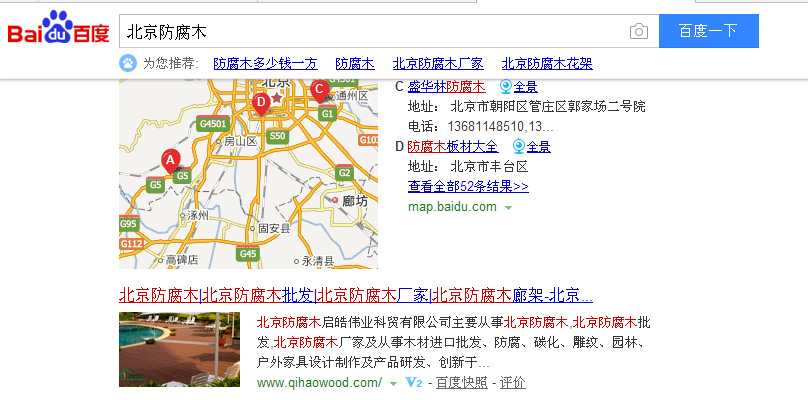Image resolution: width=808 pixels, height=400 pixels.
Task: Click 高碑店 label on map
Action: [x=181, y=260]
